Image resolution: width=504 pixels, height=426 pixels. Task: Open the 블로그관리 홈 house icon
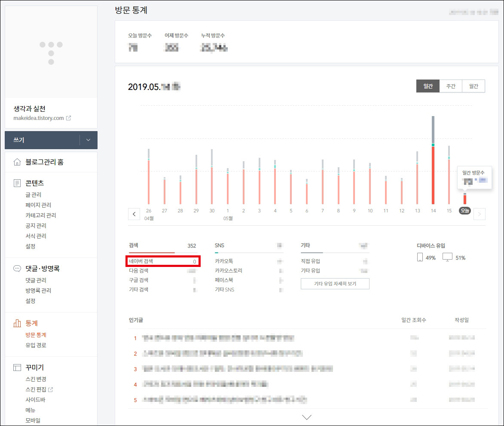pos(17,162)
